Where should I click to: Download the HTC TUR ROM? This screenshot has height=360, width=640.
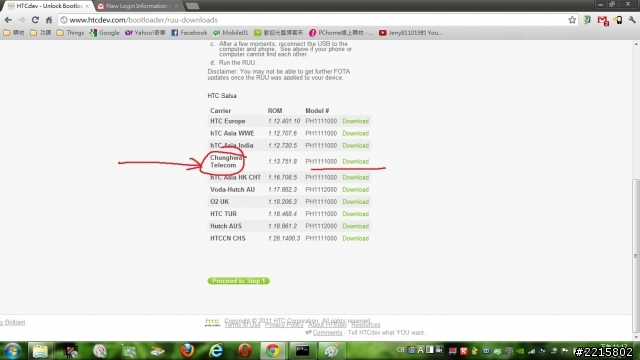(356, 214)
